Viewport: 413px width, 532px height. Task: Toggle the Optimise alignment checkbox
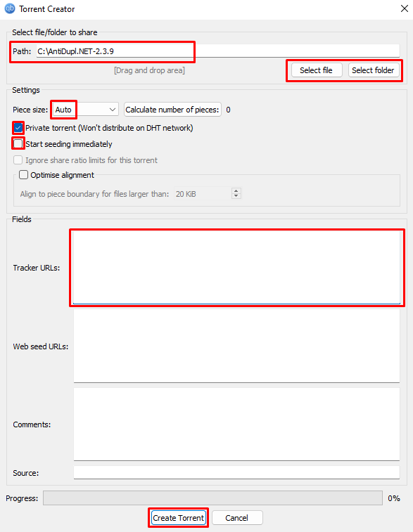click(23, 175)
